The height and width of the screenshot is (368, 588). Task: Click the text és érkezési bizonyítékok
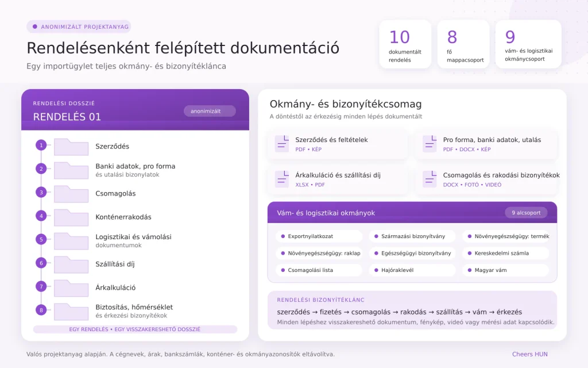131,316
